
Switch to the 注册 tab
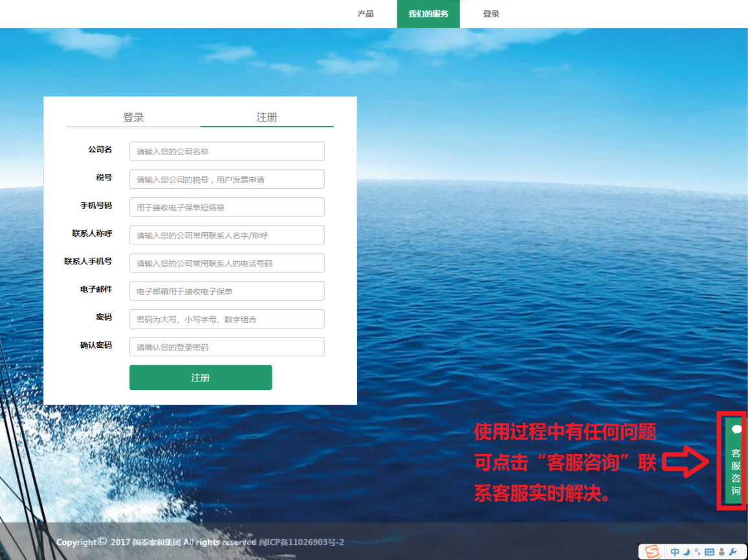pos(267,117)
